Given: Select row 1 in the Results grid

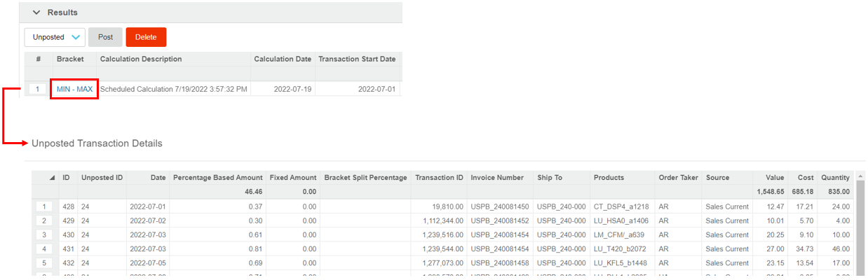Looking at the screenshot, I should (x=38, y=89).
